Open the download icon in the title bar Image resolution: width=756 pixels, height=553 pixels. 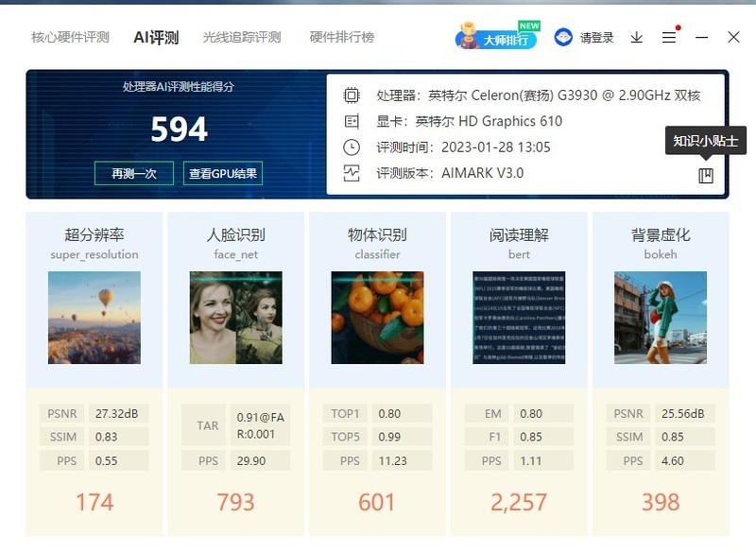pyautogui.click(x=635, y=37)
